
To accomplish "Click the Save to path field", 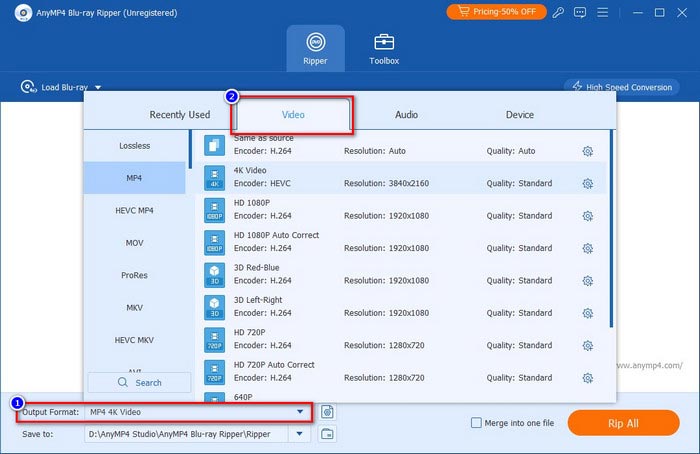I will pos(187,434).
